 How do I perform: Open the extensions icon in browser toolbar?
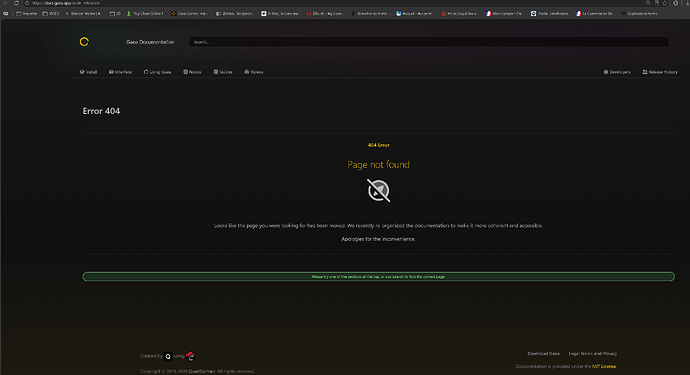coord(675,3)
